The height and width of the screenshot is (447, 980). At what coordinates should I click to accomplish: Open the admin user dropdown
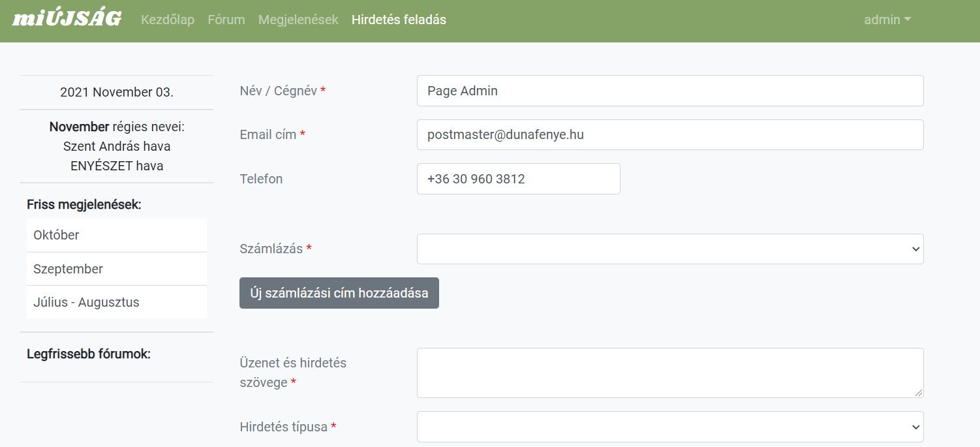(x=887, y=20)
